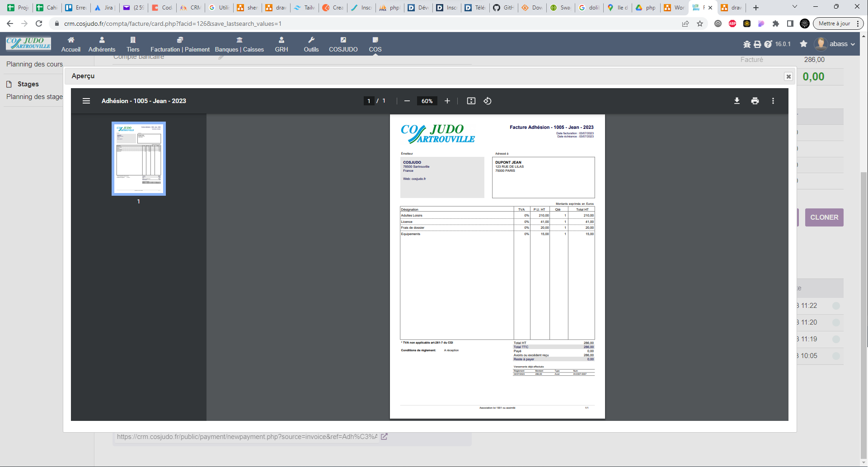868x467 pixels.
Task: Print the invoice PDF
Action: (755, 101)
